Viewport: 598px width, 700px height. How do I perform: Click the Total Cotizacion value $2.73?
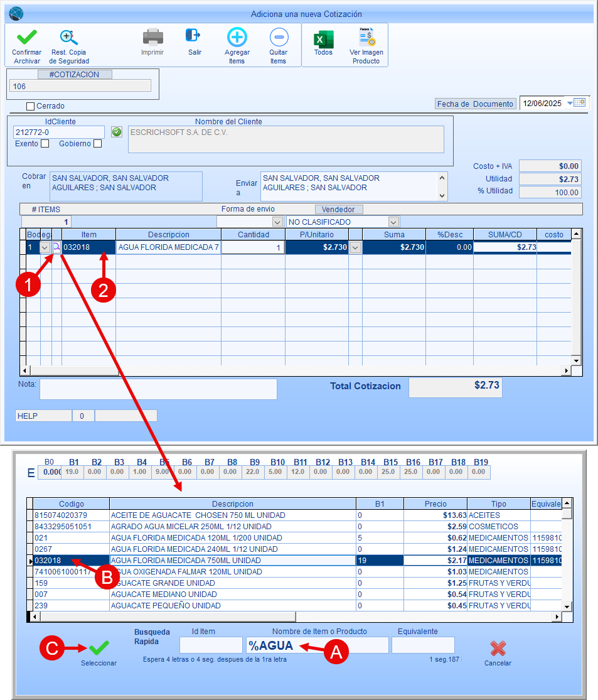click(x=456, y=387)
